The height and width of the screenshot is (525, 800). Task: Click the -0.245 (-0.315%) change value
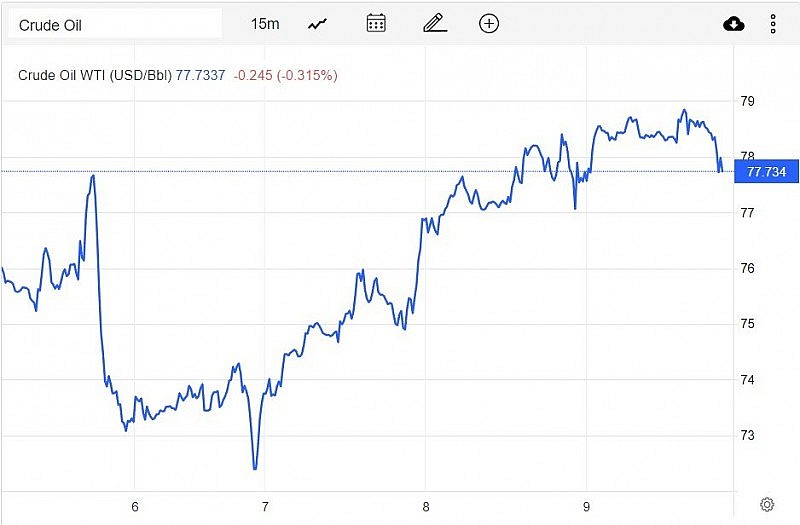tap(283, 75)
